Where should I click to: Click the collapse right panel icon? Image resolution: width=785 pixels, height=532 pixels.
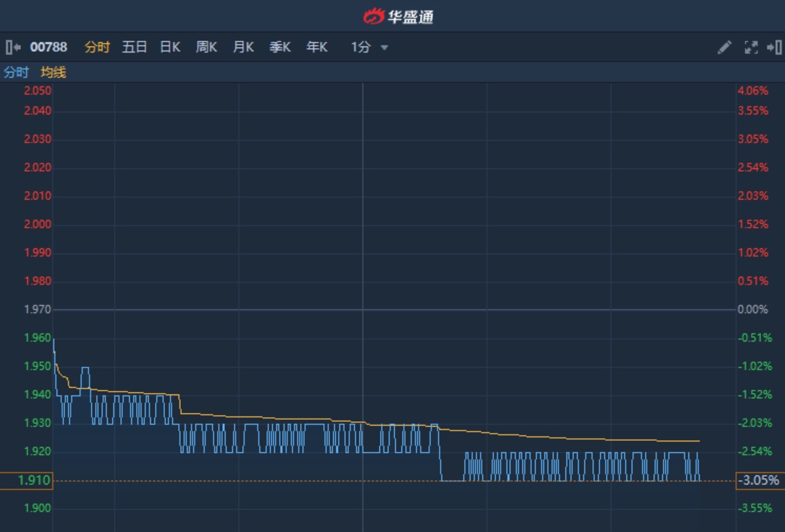coord(774,47)
